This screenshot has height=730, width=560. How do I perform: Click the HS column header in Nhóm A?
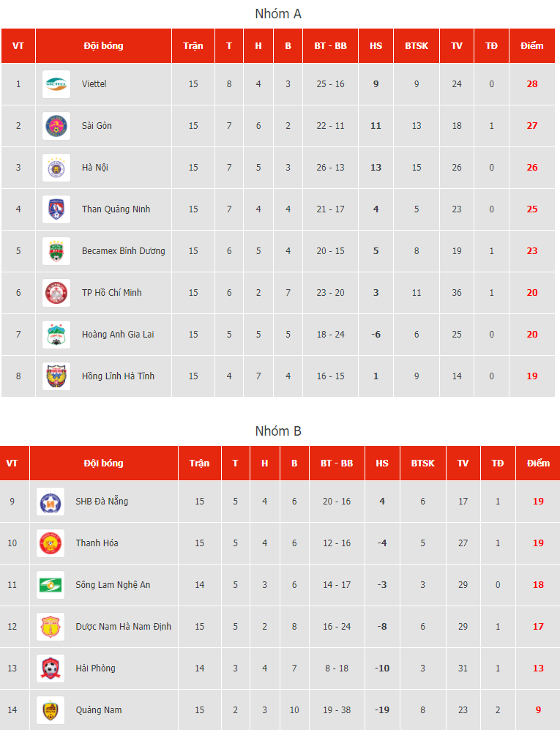[x=376, y=45]
